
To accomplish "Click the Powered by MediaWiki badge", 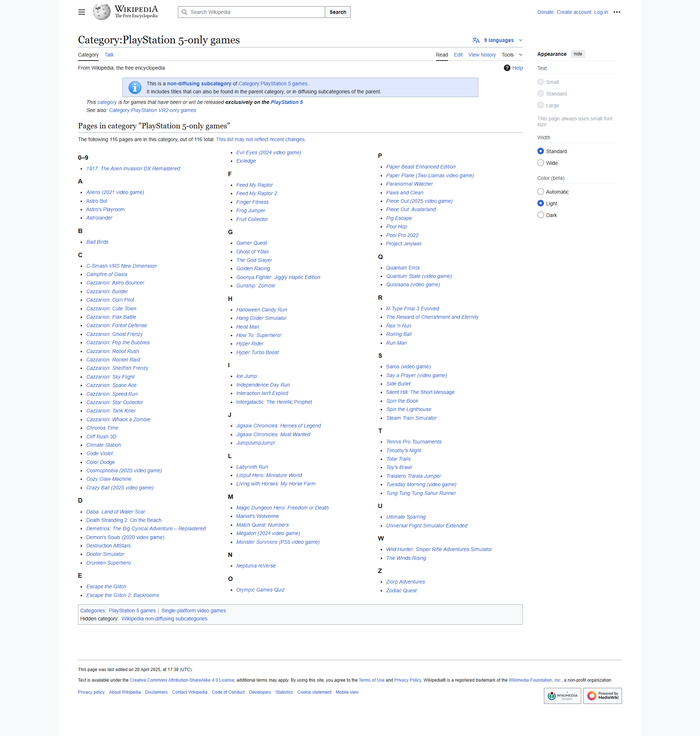I will (602, 696).
